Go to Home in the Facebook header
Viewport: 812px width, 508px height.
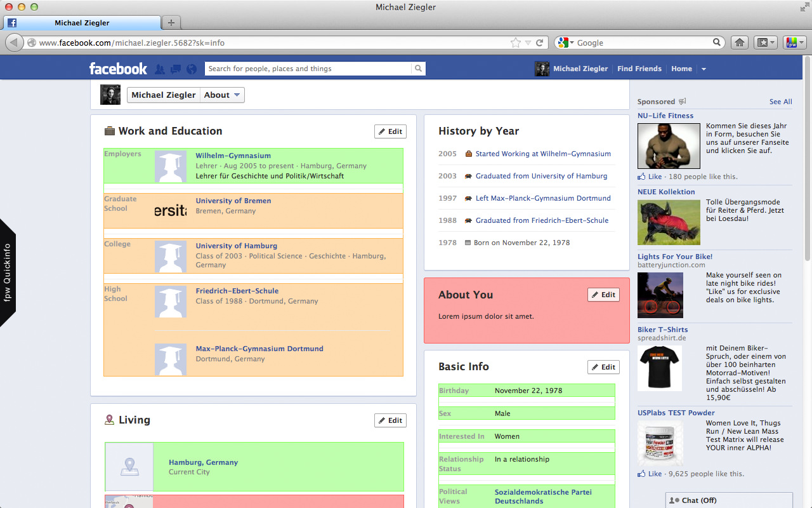pos(681,69)
